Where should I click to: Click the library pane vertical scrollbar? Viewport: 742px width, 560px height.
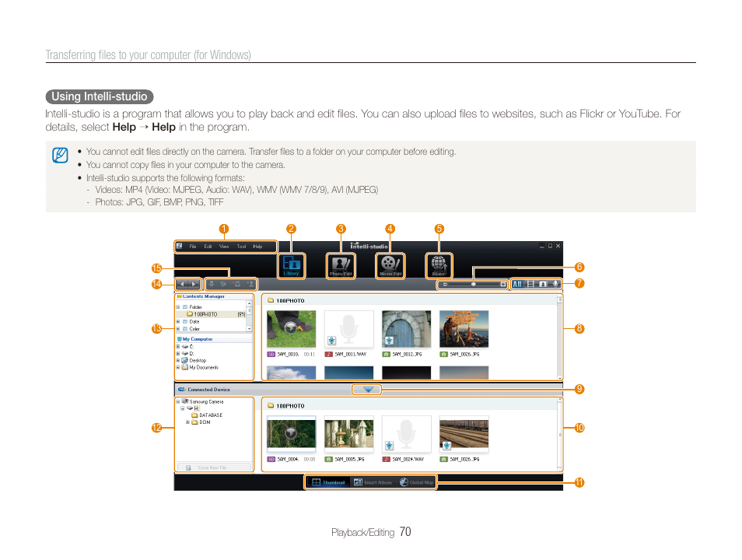tap(560, 337)
